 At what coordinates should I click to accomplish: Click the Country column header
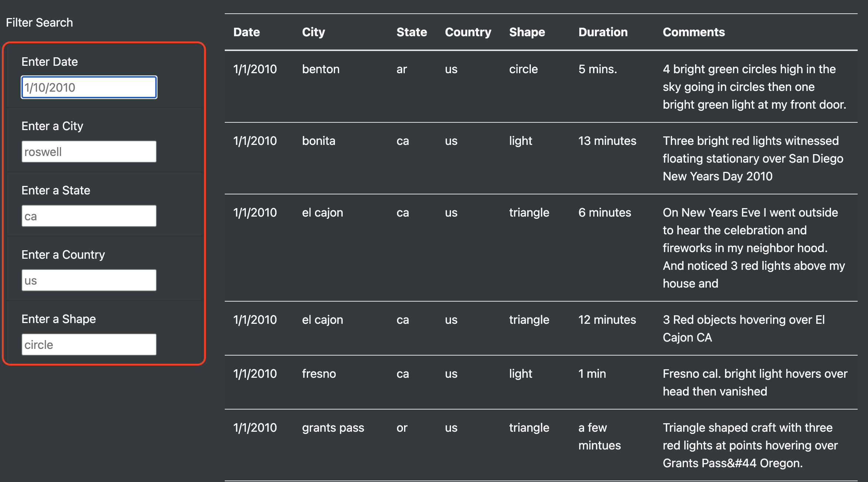point(468,32)
